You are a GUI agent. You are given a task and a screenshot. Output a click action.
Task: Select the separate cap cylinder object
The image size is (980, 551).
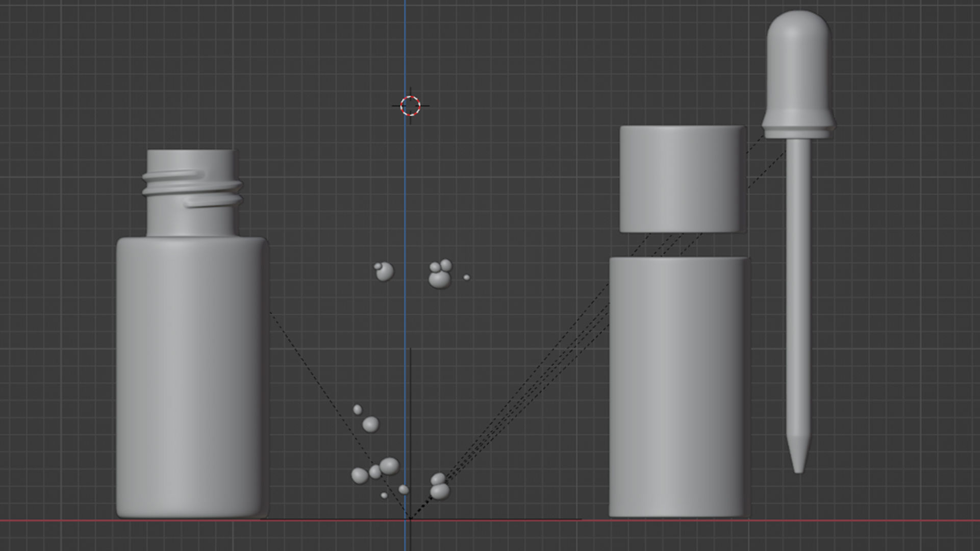682,179
